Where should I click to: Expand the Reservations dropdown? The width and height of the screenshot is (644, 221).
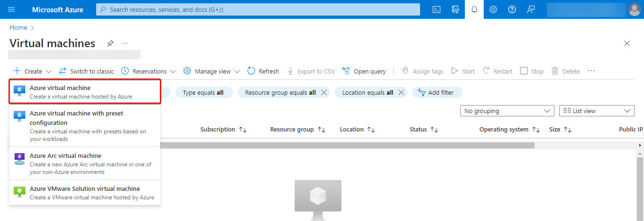pos(149,71)
